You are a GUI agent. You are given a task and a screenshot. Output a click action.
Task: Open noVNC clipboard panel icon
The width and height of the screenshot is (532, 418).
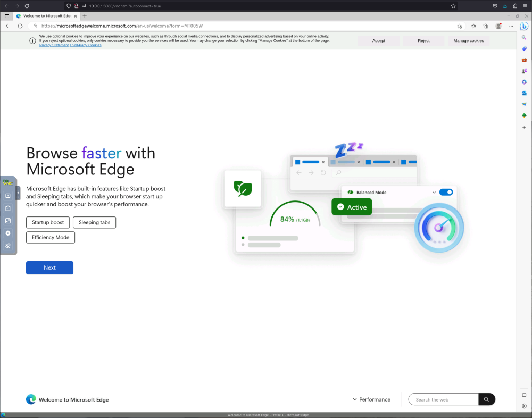click(8, 208)
